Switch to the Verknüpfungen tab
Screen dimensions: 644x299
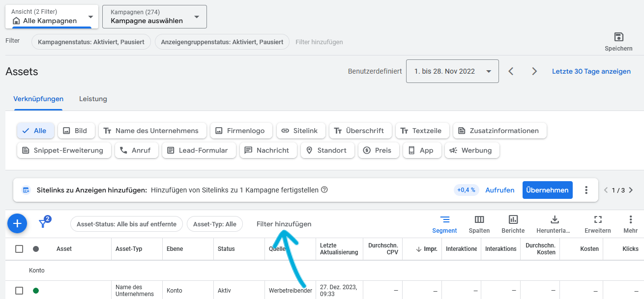[38, 99]
